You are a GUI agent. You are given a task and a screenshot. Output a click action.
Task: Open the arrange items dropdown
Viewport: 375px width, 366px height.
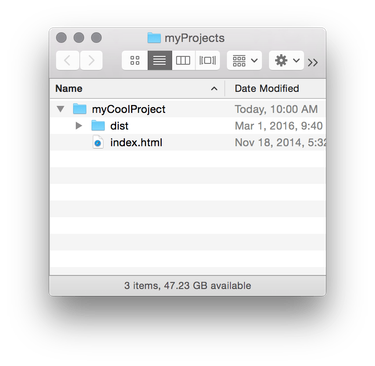[x=244, y=60]
